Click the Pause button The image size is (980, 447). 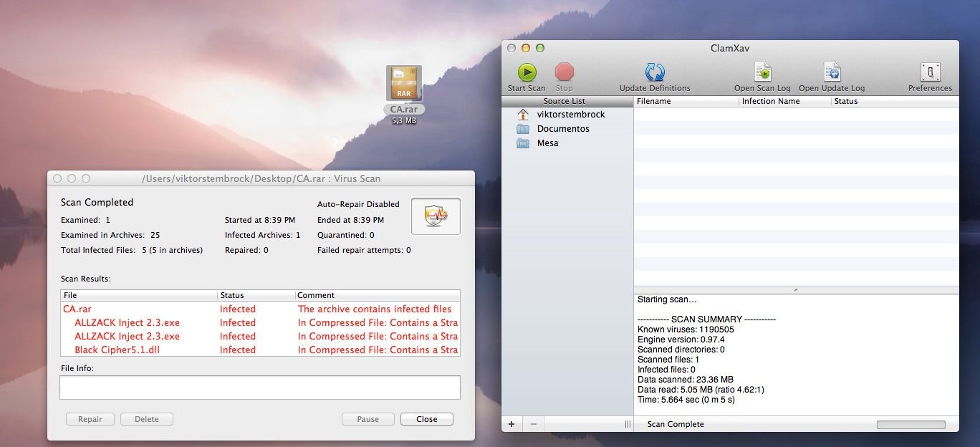[x=368, y=419]
